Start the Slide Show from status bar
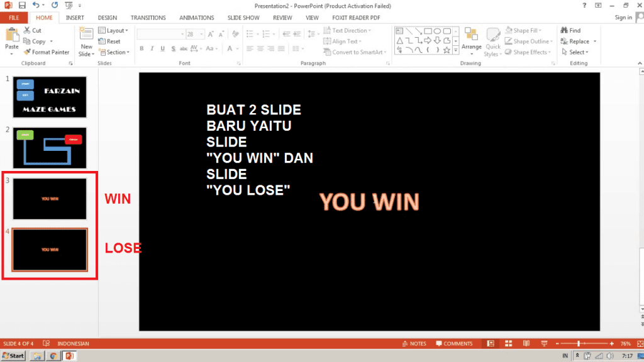Image resolution: width=644 pixels, height=362 pixels. click(544, 344)
